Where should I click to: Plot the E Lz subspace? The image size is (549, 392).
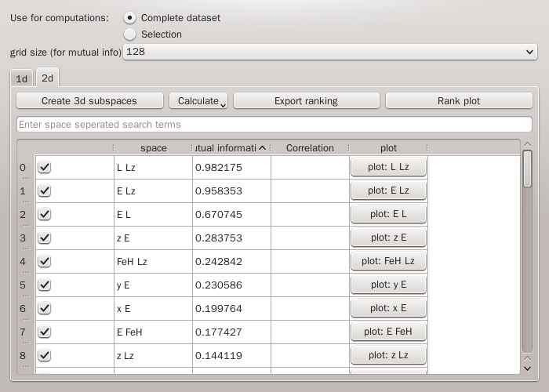pos(388,191)
